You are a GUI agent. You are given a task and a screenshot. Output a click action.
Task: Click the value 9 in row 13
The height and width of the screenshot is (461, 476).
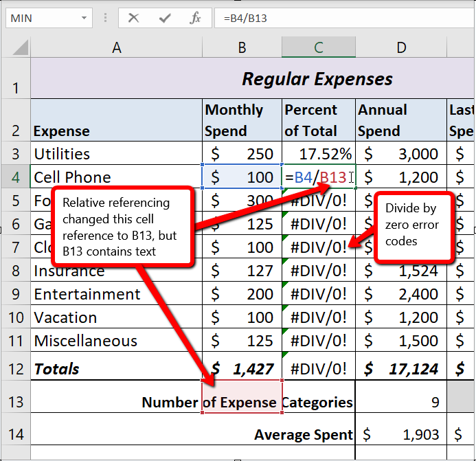(401, 396)
